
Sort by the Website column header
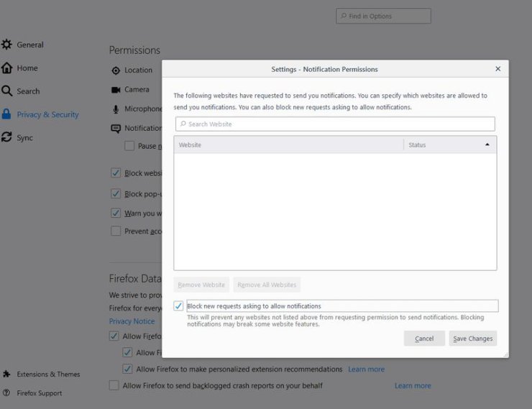tap(289, 144)
